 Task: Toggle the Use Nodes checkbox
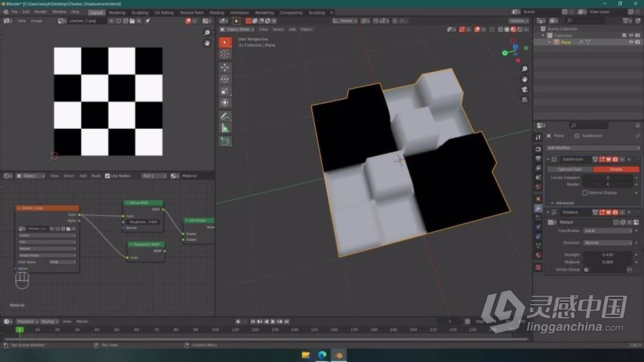[x=107, y=176]
